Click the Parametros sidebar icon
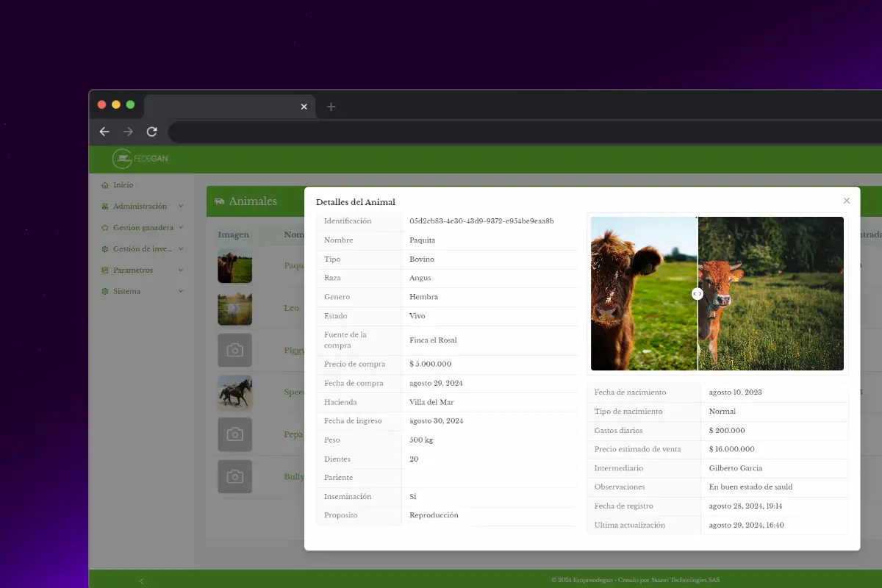The image size is (882, 588). (105, 270)
